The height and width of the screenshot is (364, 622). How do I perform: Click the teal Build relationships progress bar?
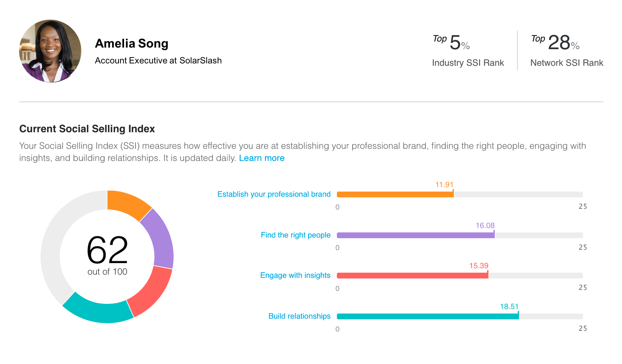428,316
